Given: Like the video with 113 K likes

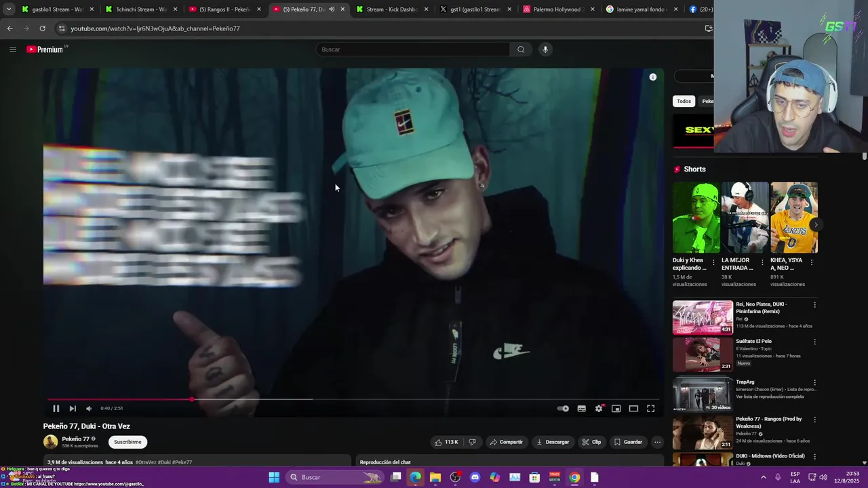Looking at the screenshot, I should (x=446, y=442).
